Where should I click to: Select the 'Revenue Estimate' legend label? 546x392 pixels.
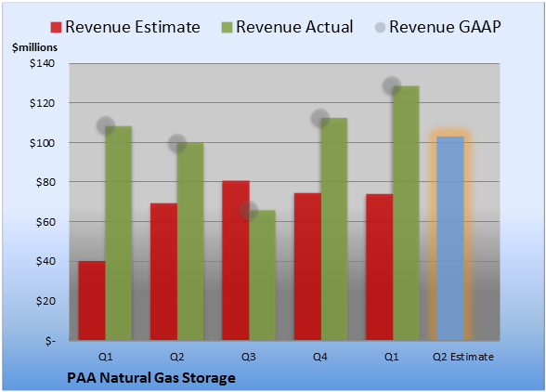click(133, 27)
